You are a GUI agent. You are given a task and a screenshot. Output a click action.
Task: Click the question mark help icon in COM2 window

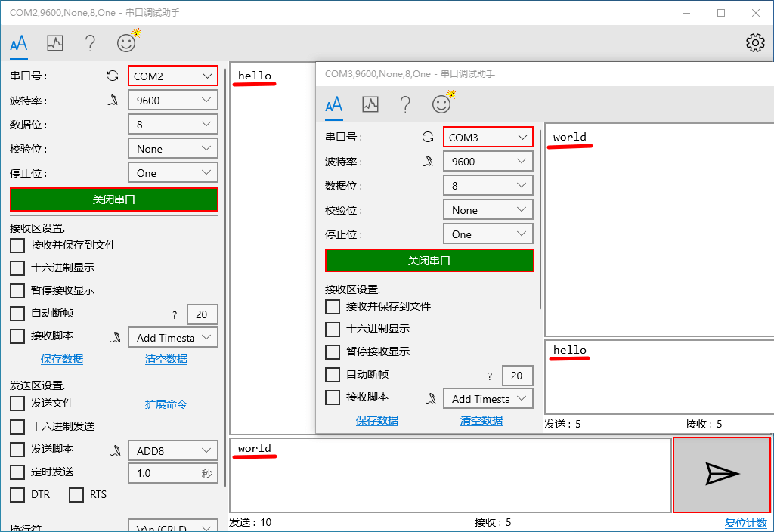(89, 43)
